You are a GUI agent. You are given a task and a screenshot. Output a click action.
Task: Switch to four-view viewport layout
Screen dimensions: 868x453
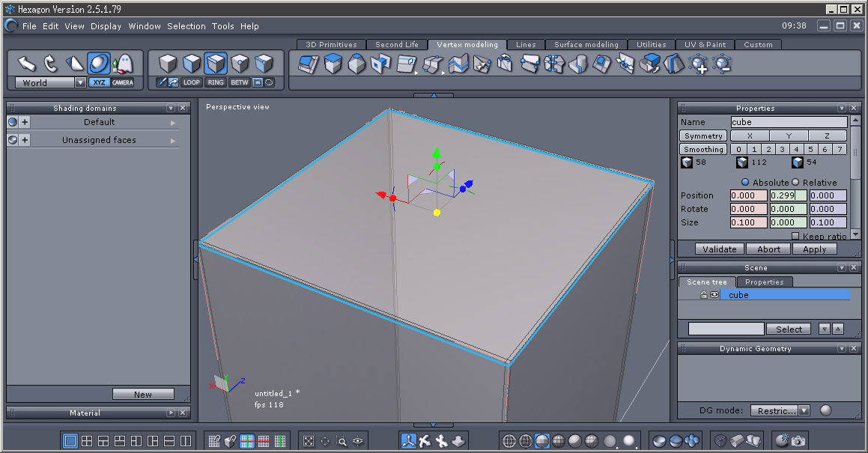point(87,441)
